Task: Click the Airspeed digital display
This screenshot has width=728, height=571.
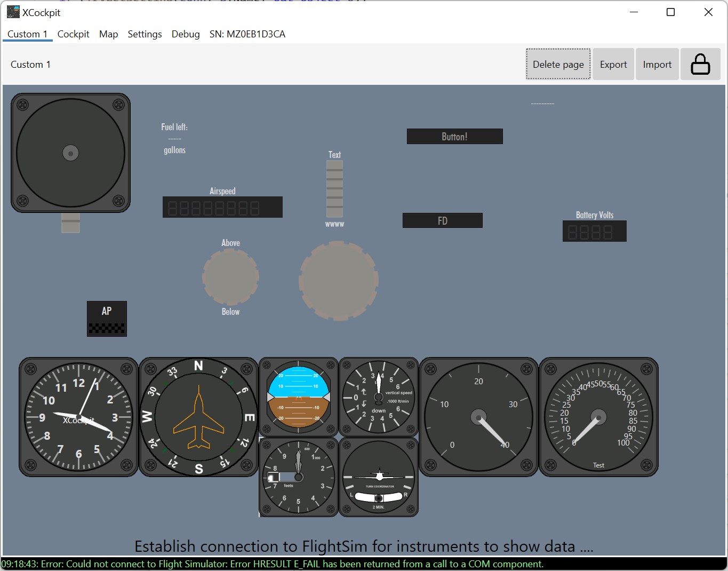Action: (x=222, y=207)
